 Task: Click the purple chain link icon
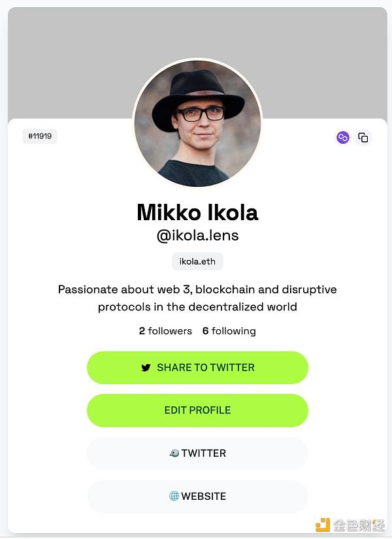342,138
